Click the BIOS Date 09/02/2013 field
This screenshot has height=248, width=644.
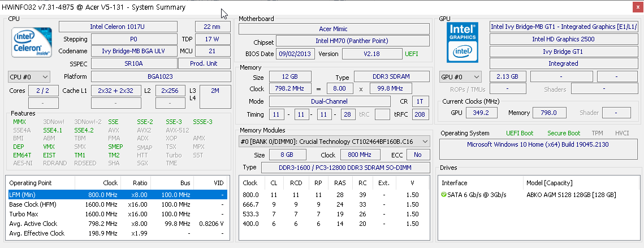coord(296,53)
